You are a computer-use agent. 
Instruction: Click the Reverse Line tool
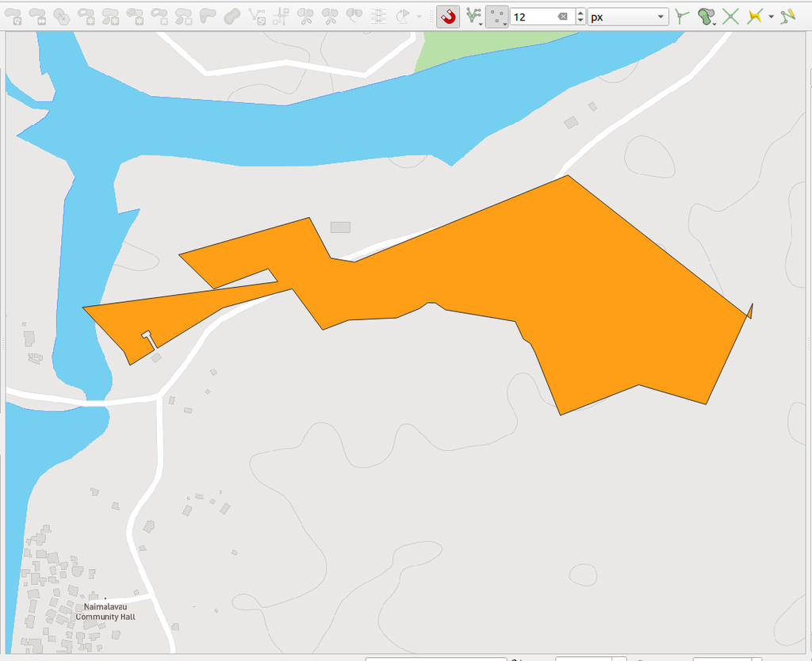coord(256,17)
